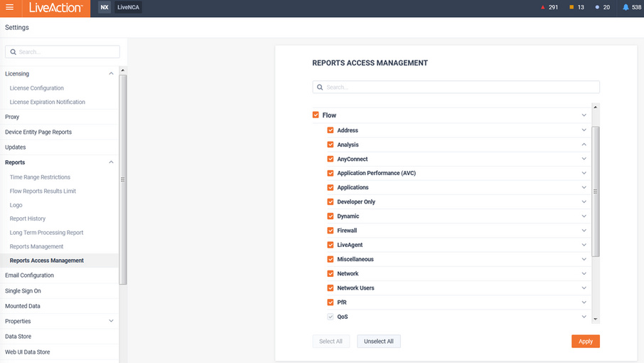Image resolution: width=644 pixels, height=363 pixels.
Task: Expand the Properties section chevron
Action: pos(111,321)
